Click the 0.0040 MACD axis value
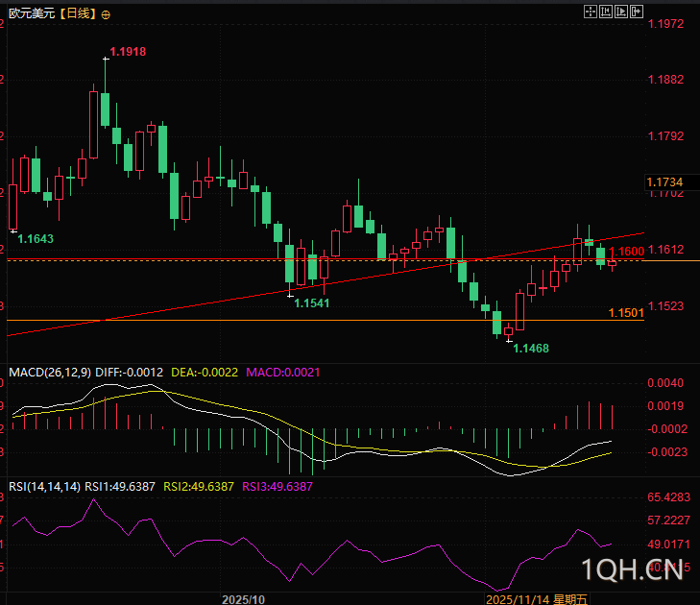The image size is (700, 605). (x=665, y=383)
